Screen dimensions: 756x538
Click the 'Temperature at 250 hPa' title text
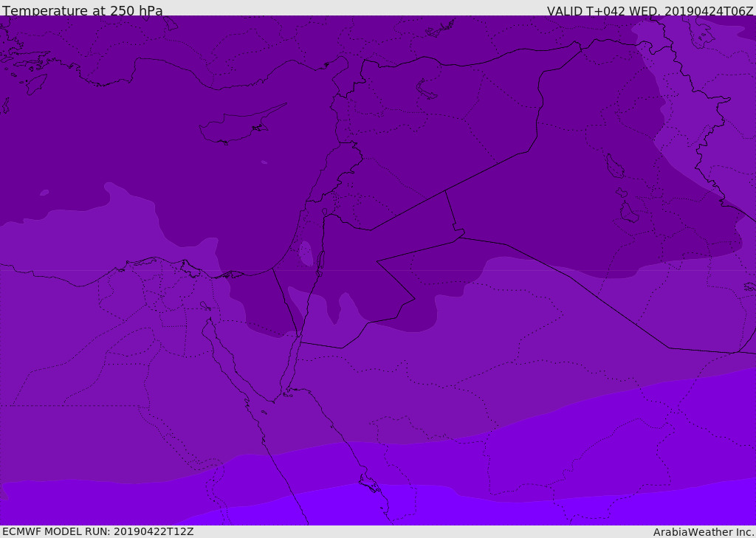pos(83,10)
